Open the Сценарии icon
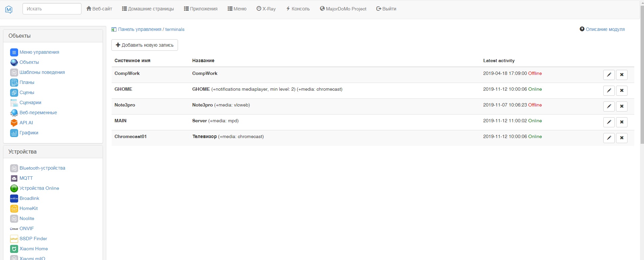Screen dimensions: 644x260 click(14, 102)
